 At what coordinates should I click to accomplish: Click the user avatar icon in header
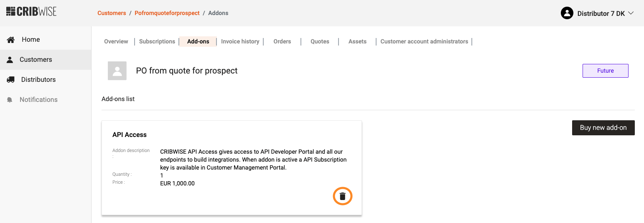[x=567, y=13]
